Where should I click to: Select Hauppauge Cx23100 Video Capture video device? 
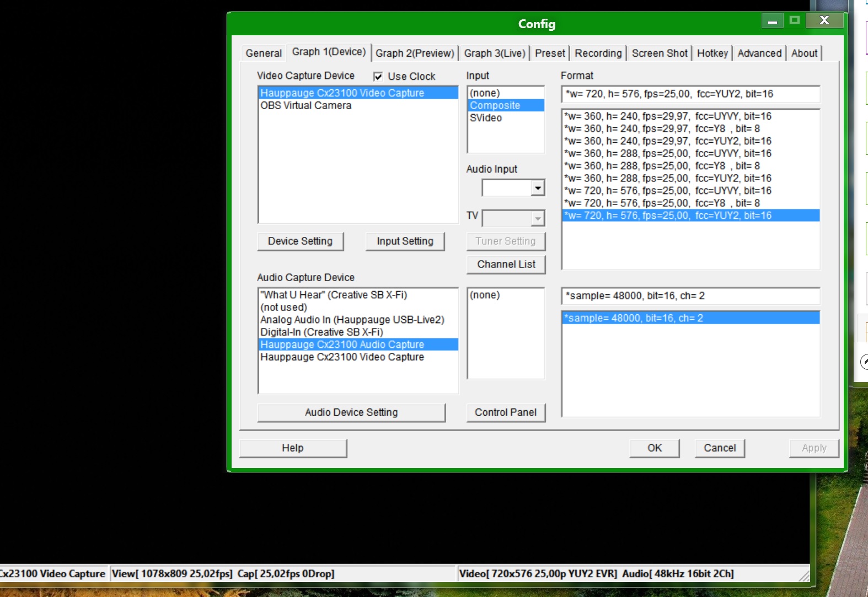[358, 93]
